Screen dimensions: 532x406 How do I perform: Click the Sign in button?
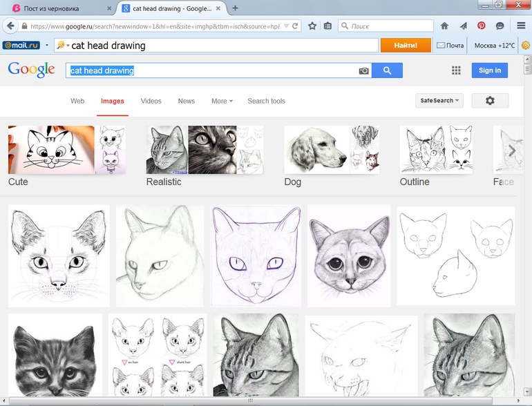pyautogui.click(x=489, y=70)
